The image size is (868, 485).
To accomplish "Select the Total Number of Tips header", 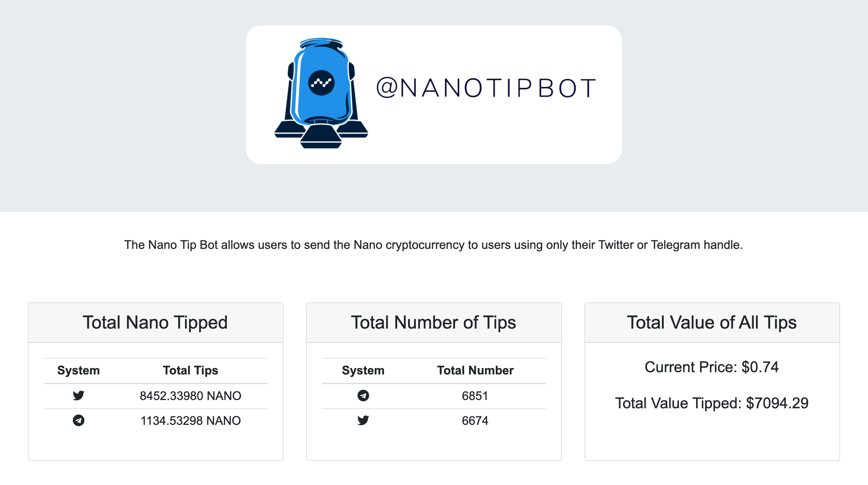I will 434,323.
